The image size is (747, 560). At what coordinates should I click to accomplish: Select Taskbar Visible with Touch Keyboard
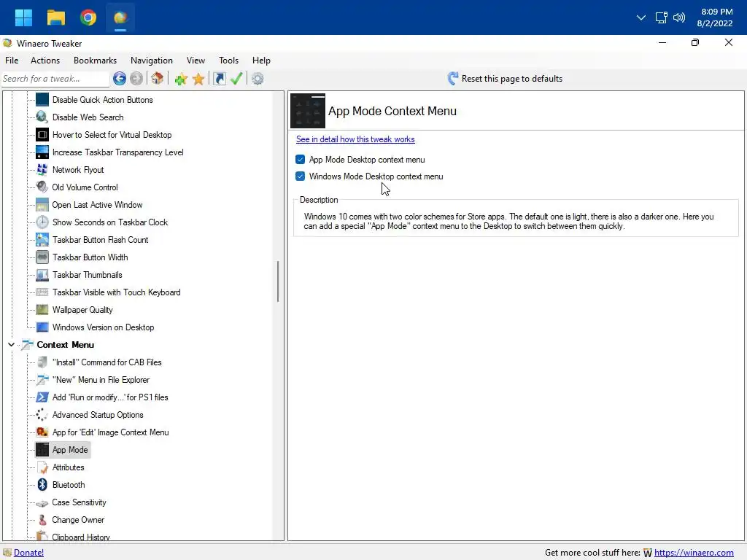click(116, 292)
